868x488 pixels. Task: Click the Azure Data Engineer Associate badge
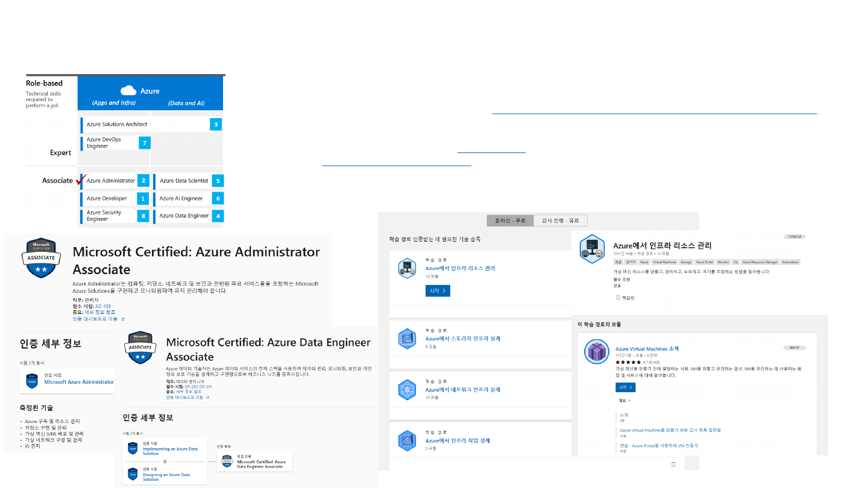[x=140, y=346]
